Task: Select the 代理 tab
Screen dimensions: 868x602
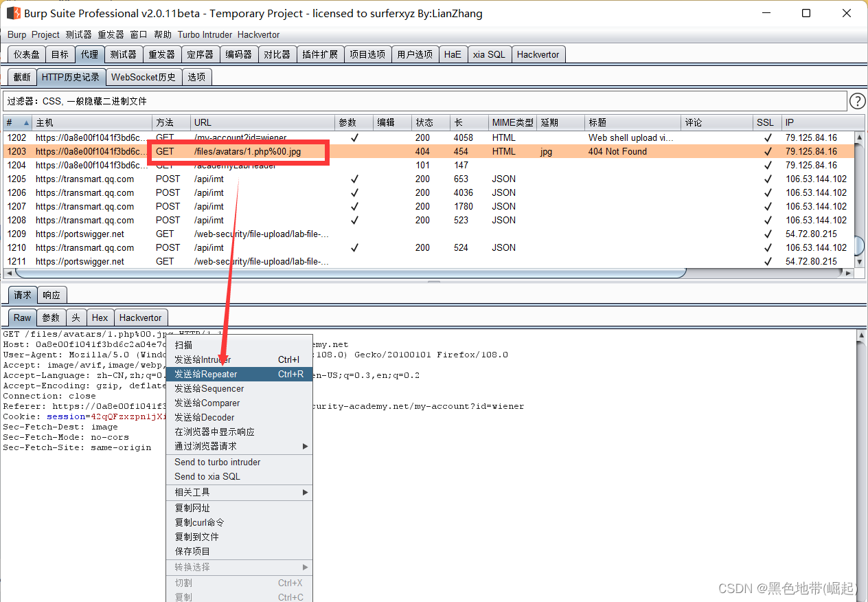Action: point(89,54)
